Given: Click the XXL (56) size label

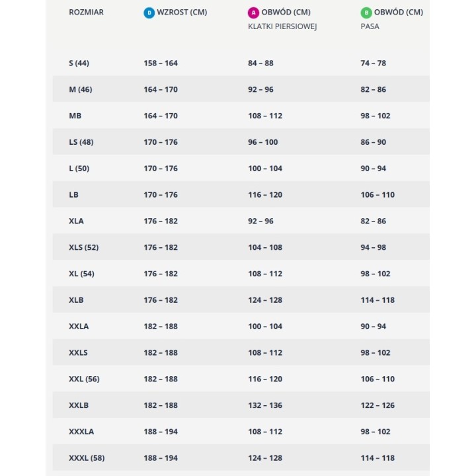Looking at the screenshot, I should click(x=84, y=379).
